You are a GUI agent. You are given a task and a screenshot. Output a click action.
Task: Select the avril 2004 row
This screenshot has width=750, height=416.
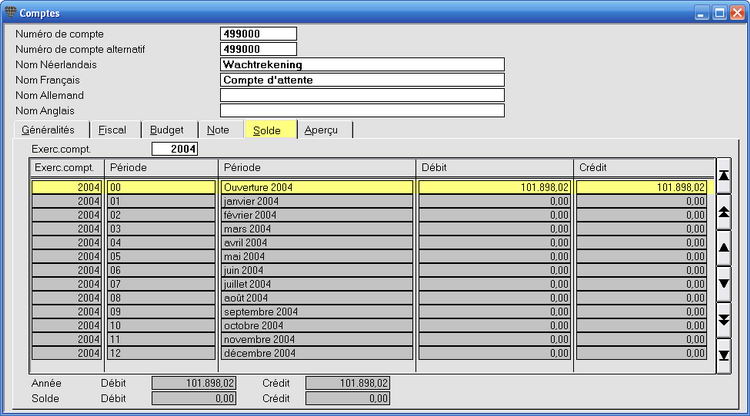pos(369,243)
